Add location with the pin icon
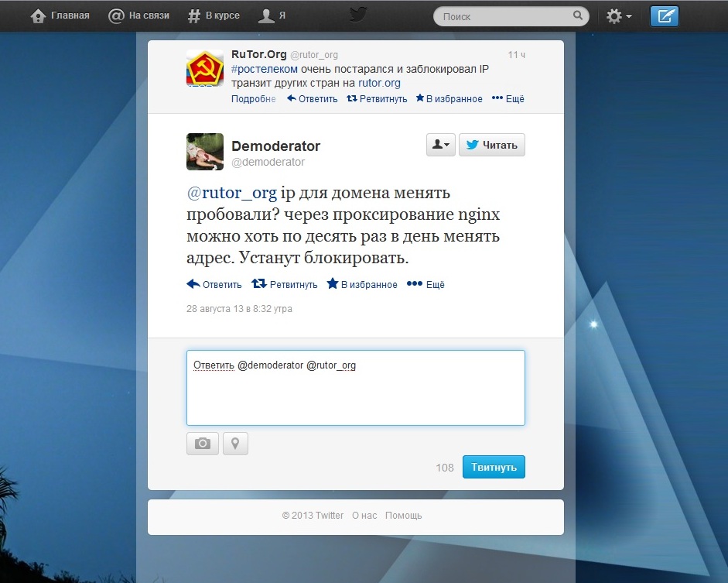728x583 pixels. (235, 444)
